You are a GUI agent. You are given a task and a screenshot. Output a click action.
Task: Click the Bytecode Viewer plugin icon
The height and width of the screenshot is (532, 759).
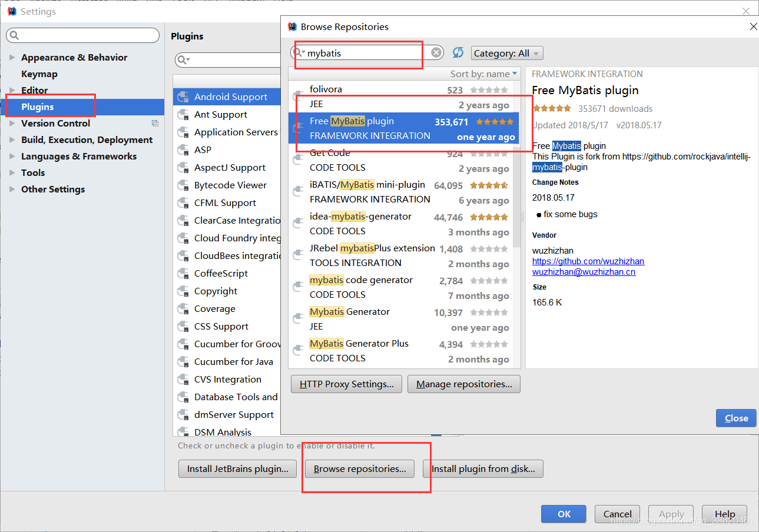183,185
